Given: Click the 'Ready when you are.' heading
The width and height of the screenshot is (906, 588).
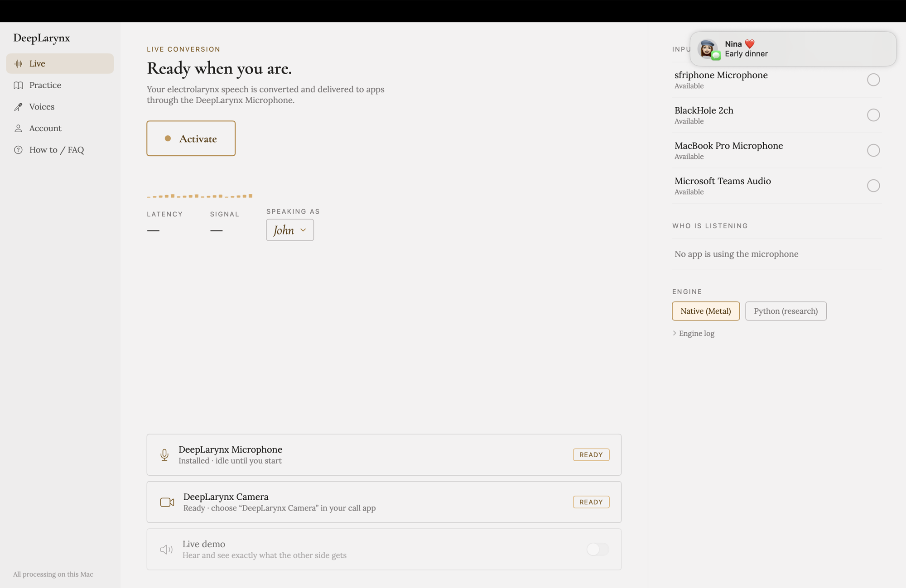Looking at the screenshot, I should coord(219,68).
